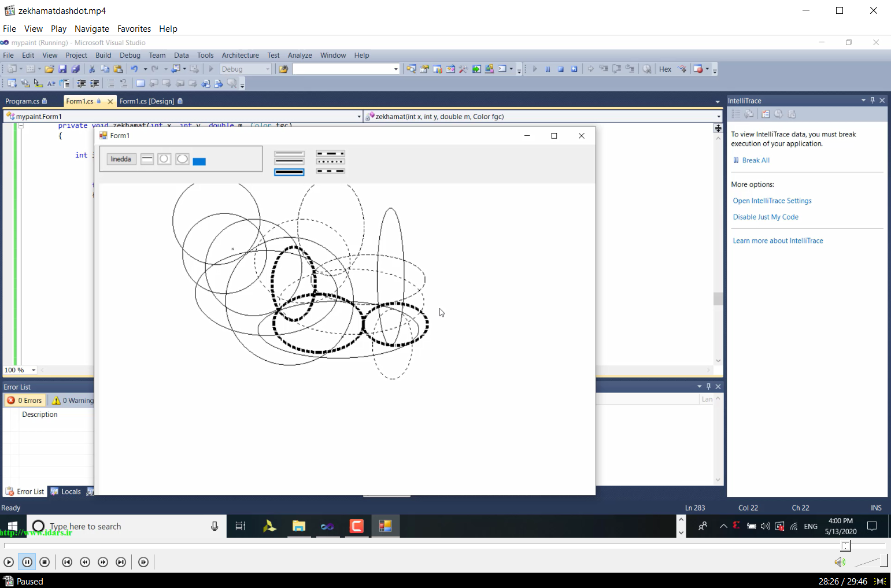
Task: Open File Explorer from the taskbar
Action: [x=298, y=526]
